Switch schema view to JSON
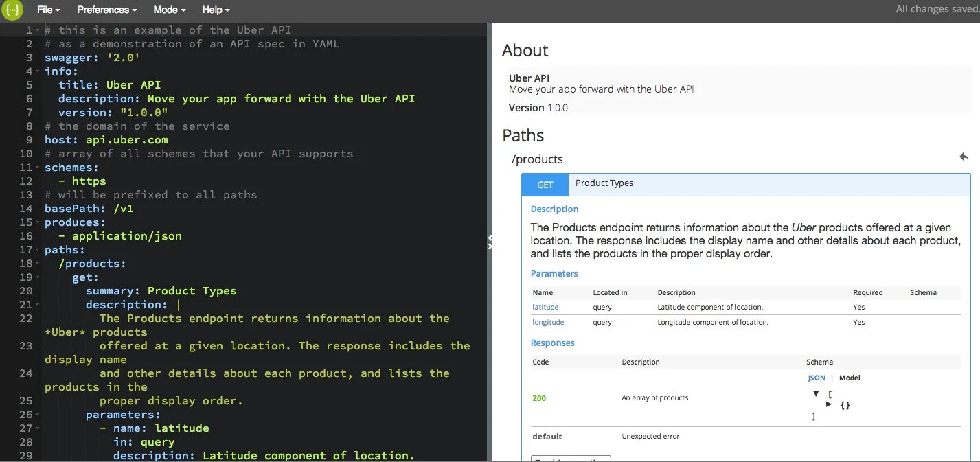 click(817, 378)
